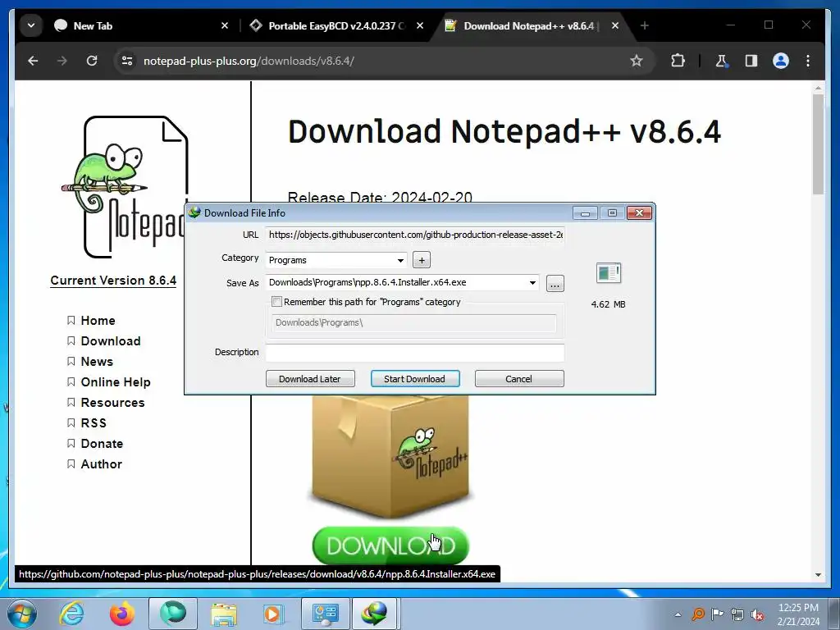Expand the Save As path dropdown

(532, 283)
